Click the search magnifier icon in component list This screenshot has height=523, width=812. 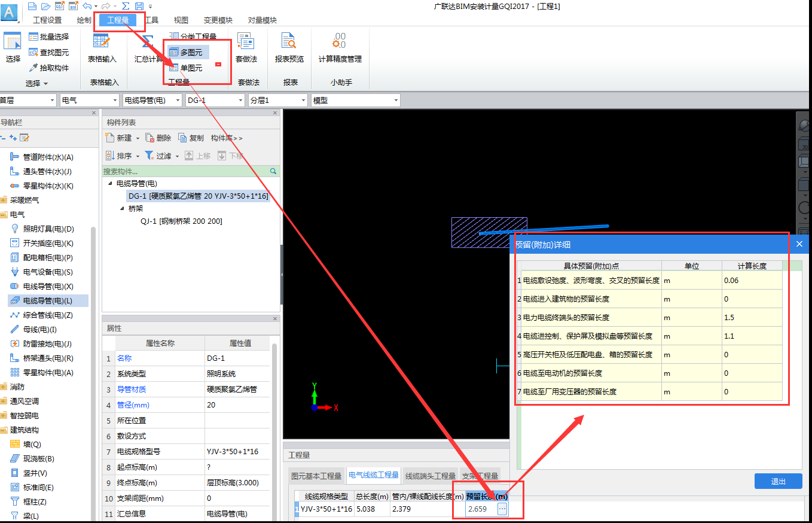point(273,171)
